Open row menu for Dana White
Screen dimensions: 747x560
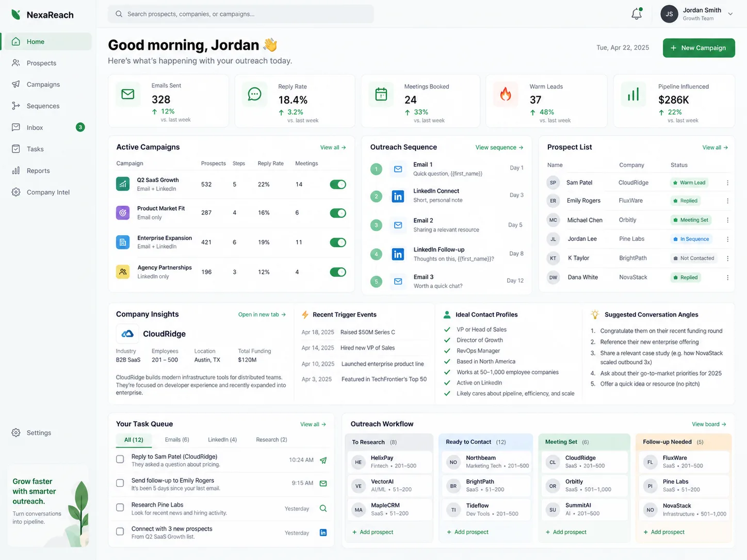point(727,277)
